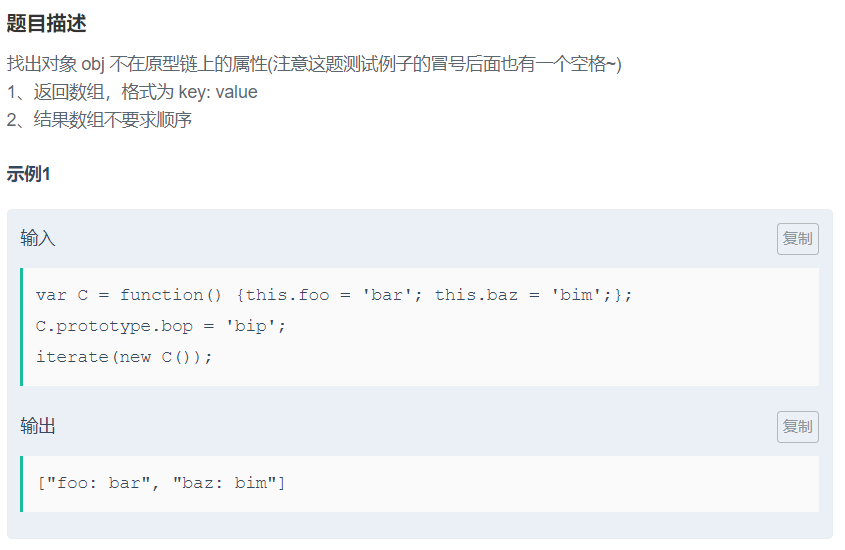The image size is (845, 550).
Task: Click the C.prototype.bop code line
Action: [161, 326]
